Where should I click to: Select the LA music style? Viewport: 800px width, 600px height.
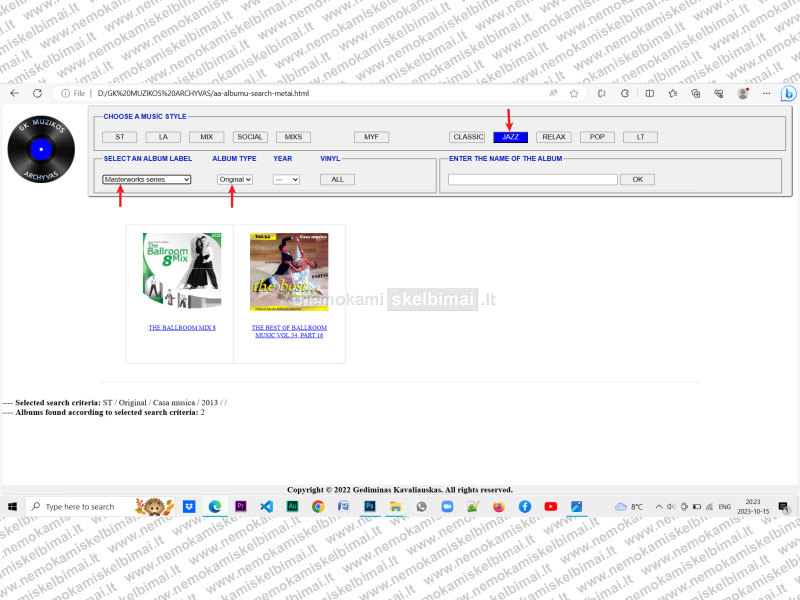[163, 137]
